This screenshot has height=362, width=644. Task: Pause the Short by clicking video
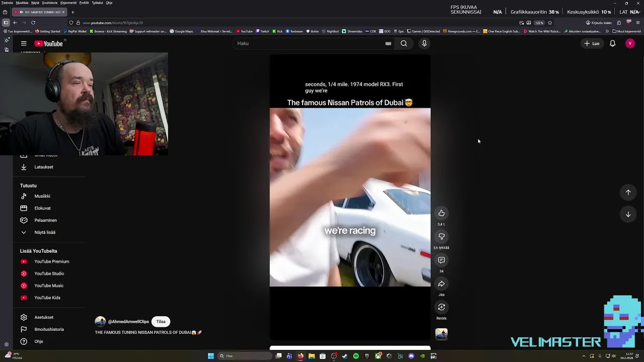(350, 197)
